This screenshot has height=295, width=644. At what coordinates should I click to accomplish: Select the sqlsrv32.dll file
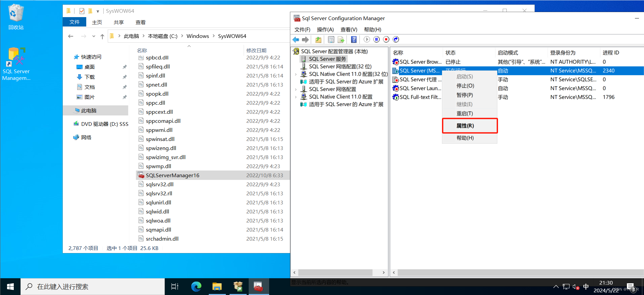(159, 184)
